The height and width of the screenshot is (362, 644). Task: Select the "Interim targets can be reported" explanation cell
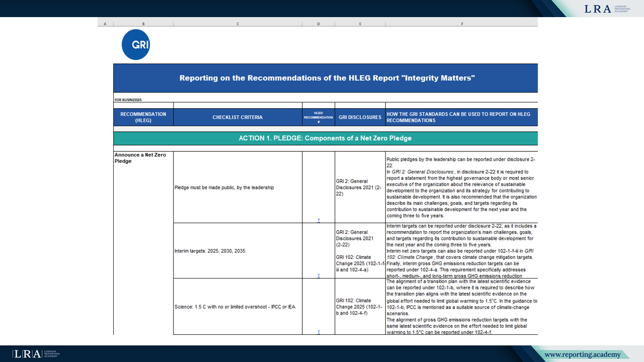point(462,250)
